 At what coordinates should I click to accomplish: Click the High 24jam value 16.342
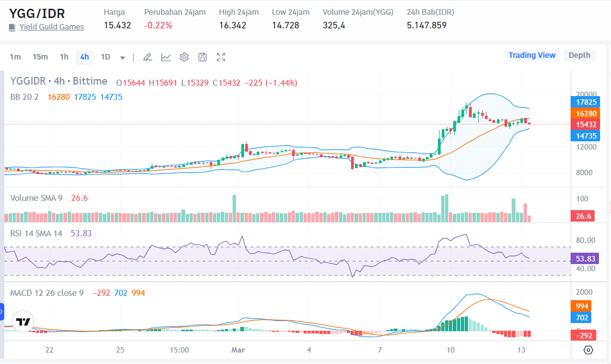232,25
